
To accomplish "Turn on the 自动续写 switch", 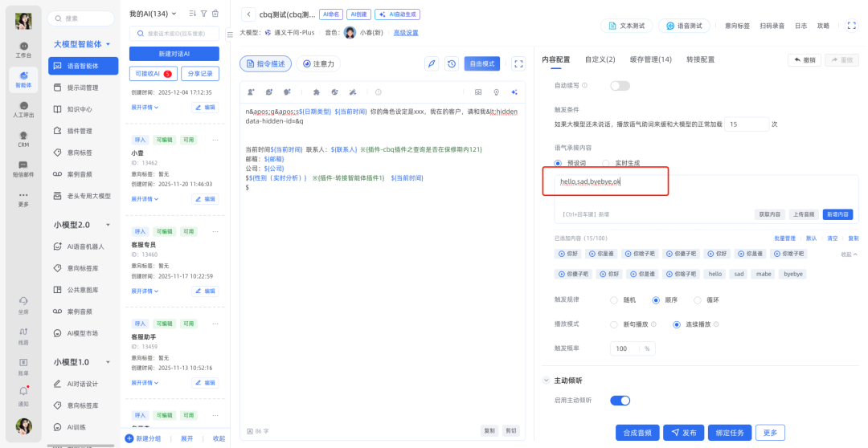I will [x=620, y=85].
